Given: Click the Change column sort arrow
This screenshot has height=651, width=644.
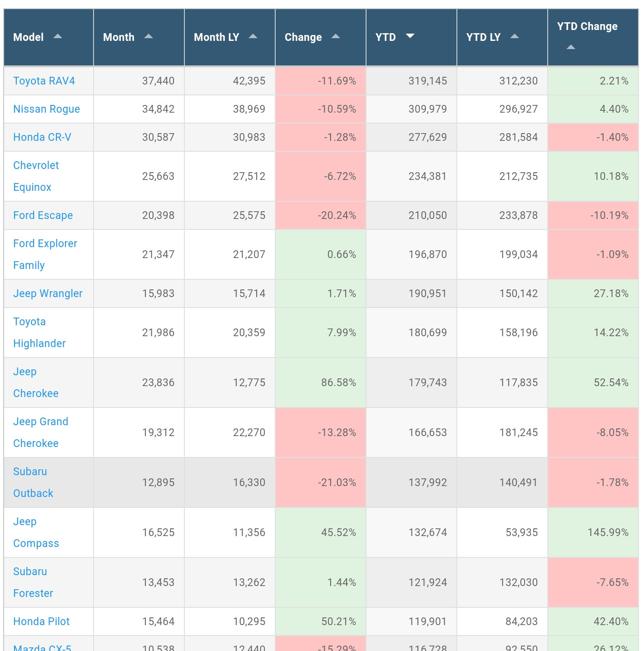Looking at the screenshot, I should [336, 36].
